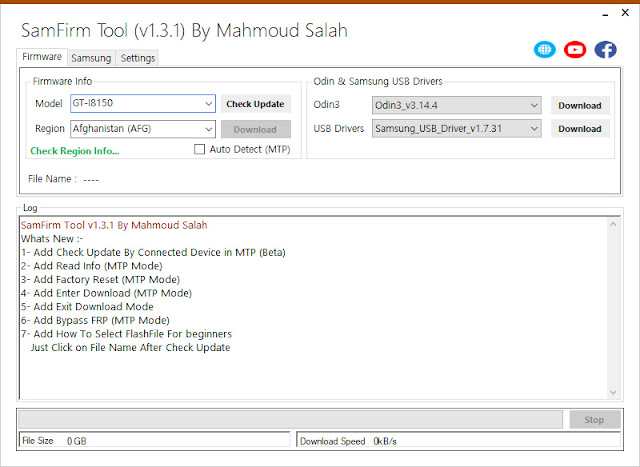Screen dimensions: 640x467
Task: Minimize the SamFirm Tool window
Action: (x=605, y=15)
